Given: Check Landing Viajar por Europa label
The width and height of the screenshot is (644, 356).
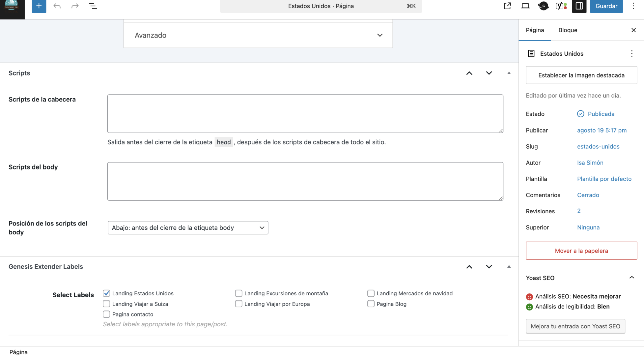Looking at the screenshot, I should click(238, 304).
